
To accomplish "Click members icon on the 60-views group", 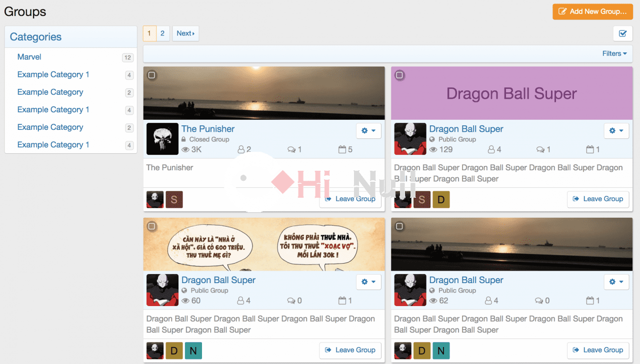I will (241, 301).
